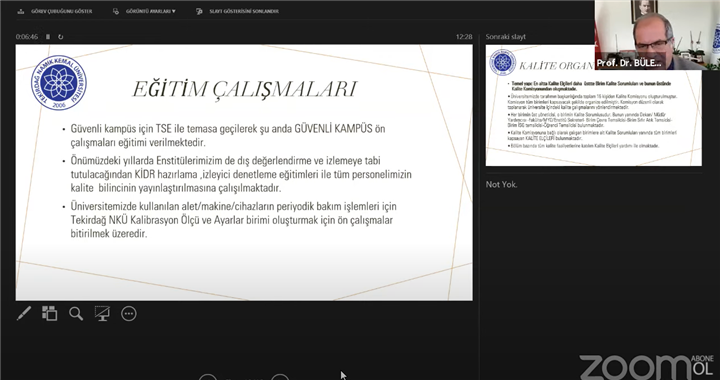
Task: Restart the elapsed timer
Action: pyautogui.click(x=61, y=37)
